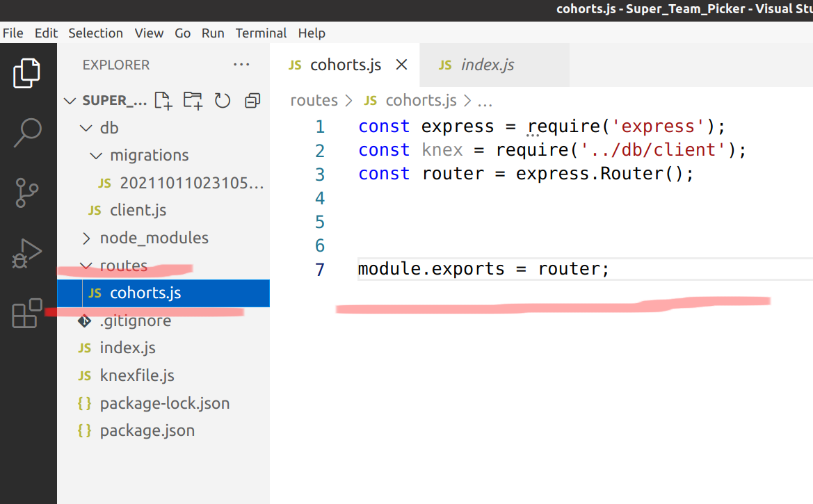Create a new folder in Explorer
This screenshot has height=504, width=813.
coord(192,100)
